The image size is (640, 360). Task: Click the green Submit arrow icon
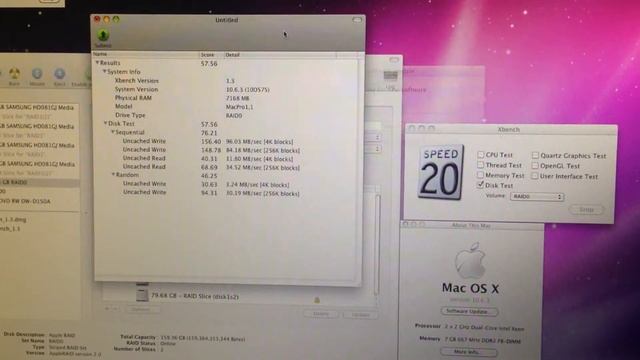[x=103, y=35]
